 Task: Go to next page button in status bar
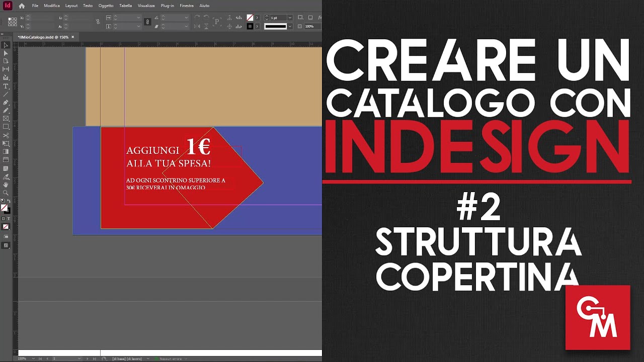coord(87,358)
